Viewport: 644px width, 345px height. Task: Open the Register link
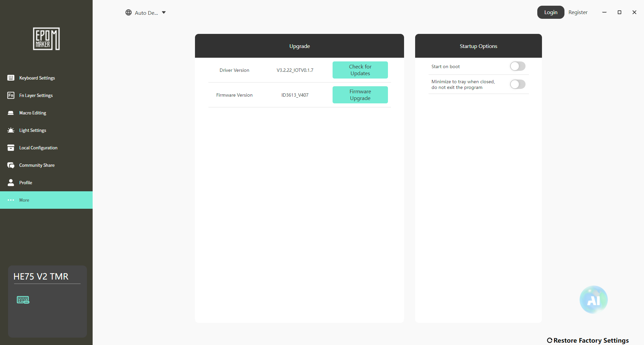(578, 12)
